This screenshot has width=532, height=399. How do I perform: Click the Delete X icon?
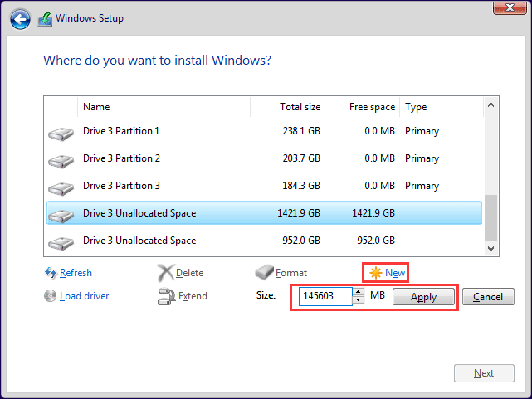click(166, 273)
